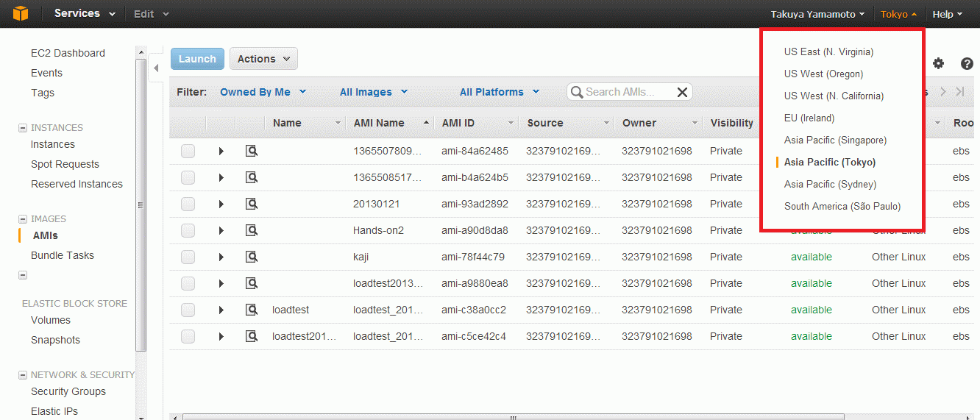Collapse the INSTANCES sidebar section
Screen dimensions: 980x420
pos(22,128)
